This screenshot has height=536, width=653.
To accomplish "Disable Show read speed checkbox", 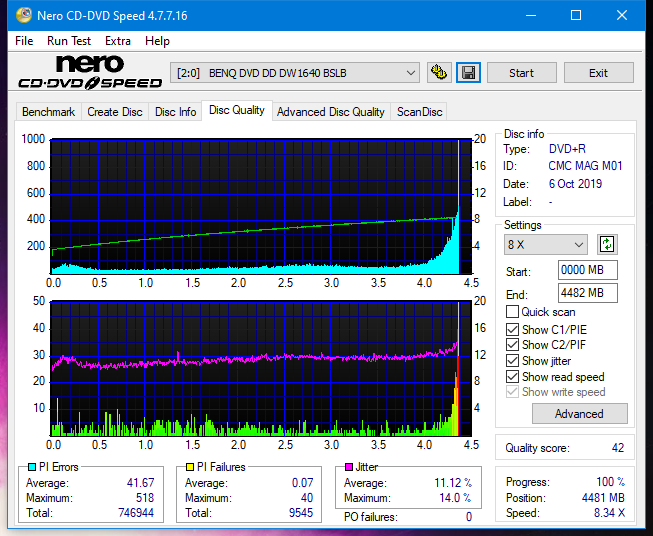I will [x=512, y=376].
